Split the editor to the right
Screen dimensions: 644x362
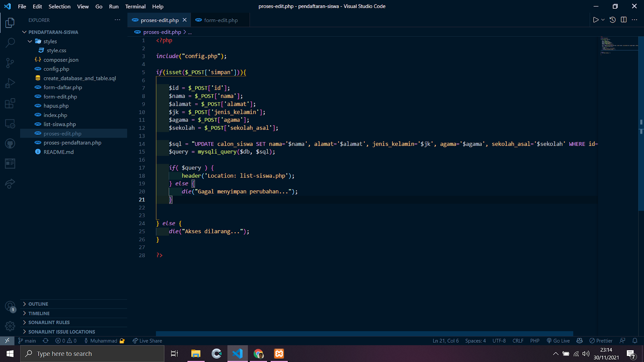(624, 20)
